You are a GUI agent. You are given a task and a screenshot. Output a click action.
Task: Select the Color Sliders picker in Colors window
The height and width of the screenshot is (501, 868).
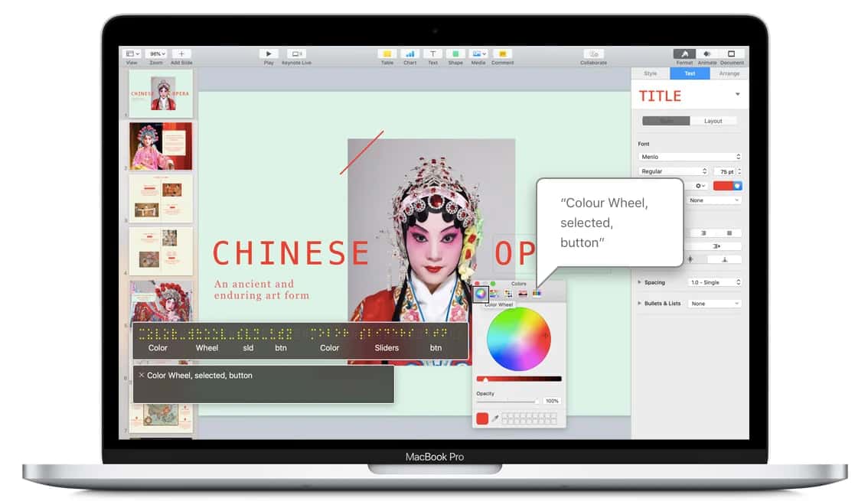pyautogui.click(x=494, y=294)
